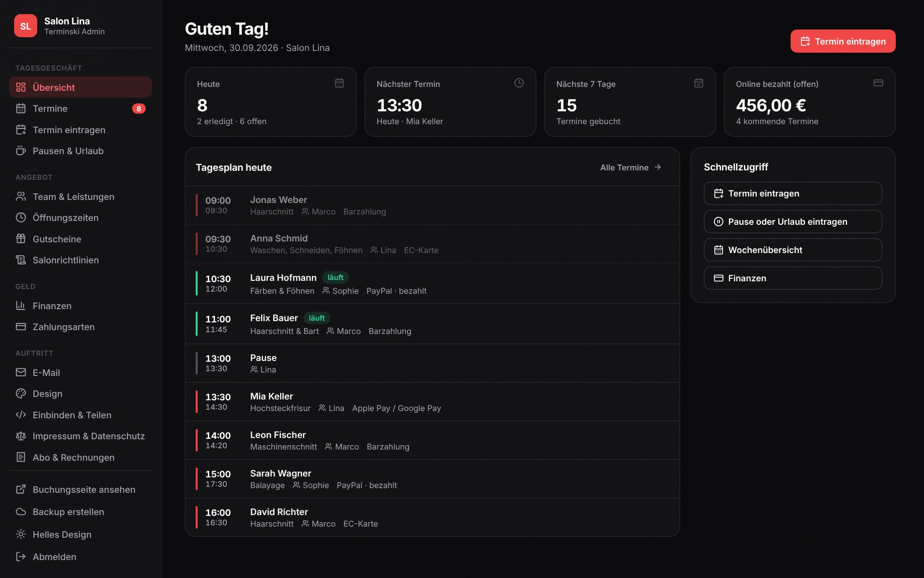The height and width of the screenshot is (578, 924).
Task: Open Jonas Weber's 09:00 appointment
Action: (x=432, y=205)
